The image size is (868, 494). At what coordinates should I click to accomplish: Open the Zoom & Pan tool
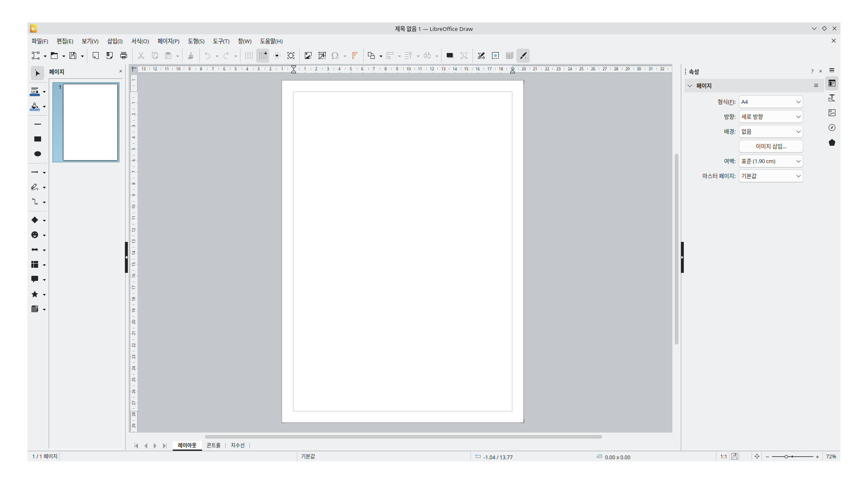point(291,56)
